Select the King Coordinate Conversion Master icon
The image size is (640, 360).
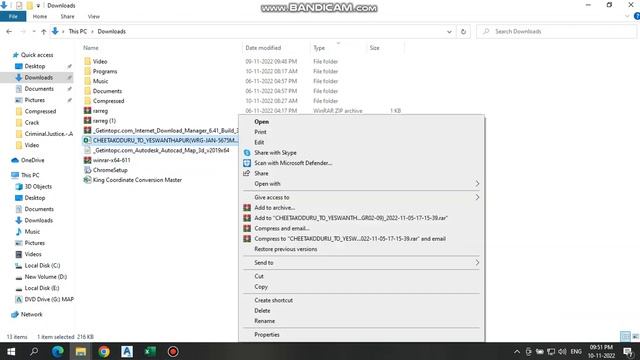click(87, 180)
